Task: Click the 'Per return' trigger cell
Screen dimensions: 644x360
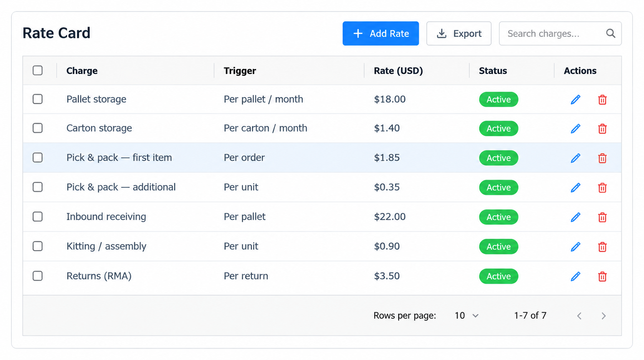Action: (246, 276)
